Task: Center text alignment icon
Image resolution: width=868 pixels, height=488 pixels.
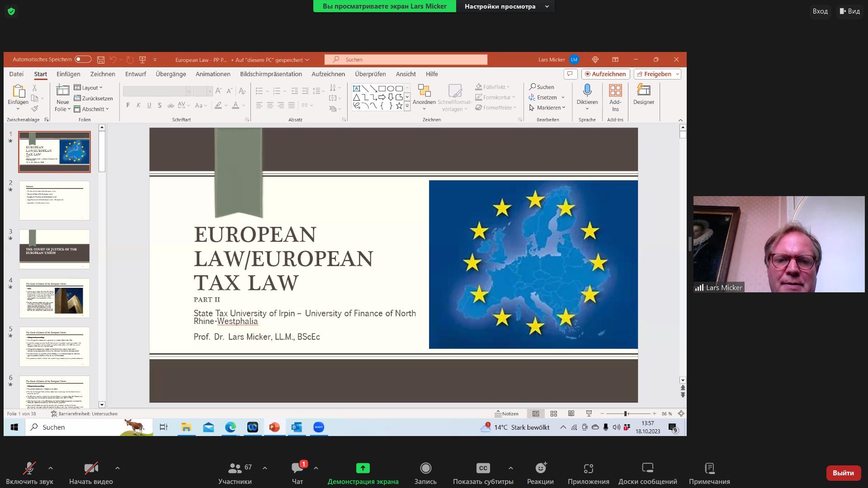Action: tap(270, 105)
